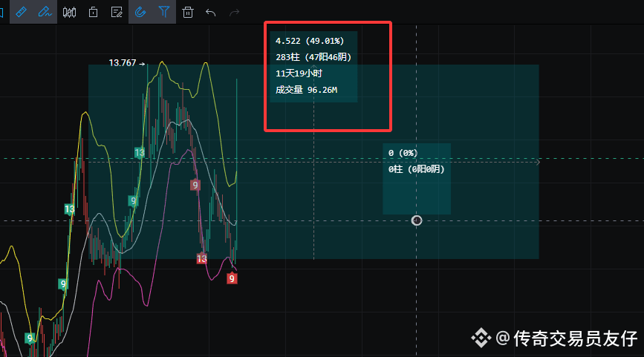Viewport: 644px width, 357px height.
Task: Select the measurement info box showing 49.01%
Action: click(313, 66)
